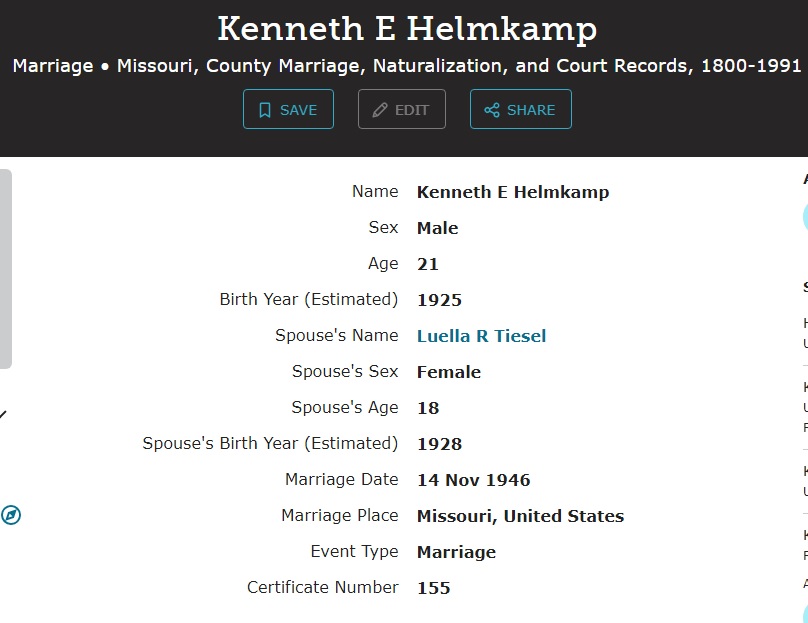Image resolution: width=808 pixels, height=623 pixels.
Task: Click the Event Type value Marriage
Action: point(456,552)
